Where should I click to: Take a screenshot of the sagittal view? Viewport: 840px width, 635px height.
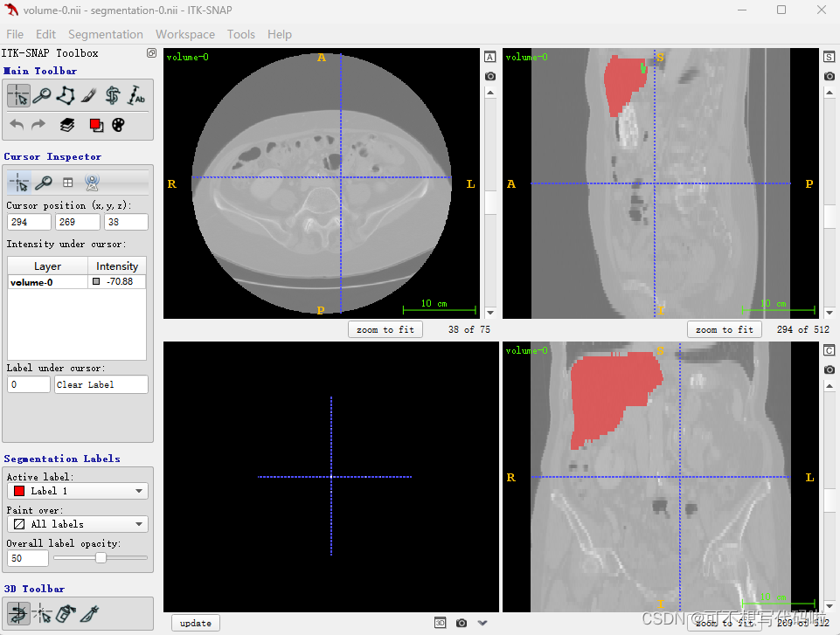click(x=830, y=76)
